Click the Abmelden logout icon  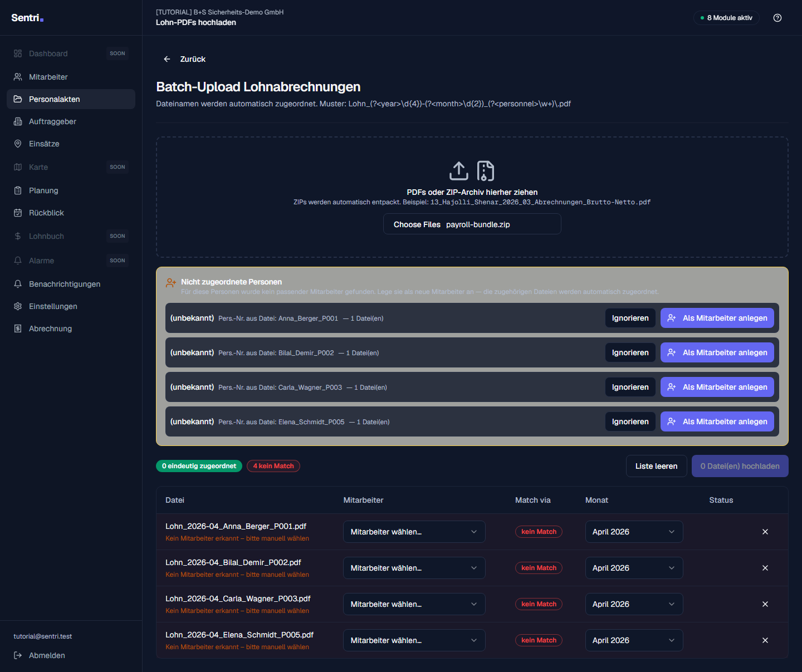point(18,655)
